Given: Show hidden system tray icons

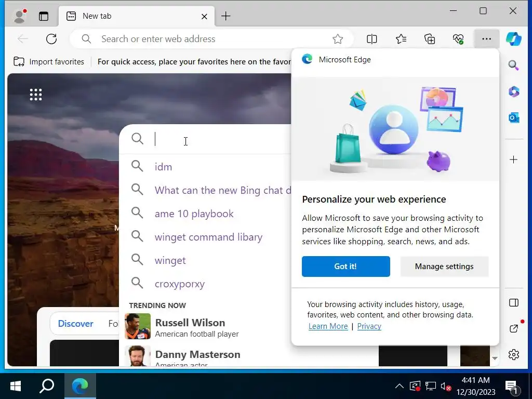Looking at the screenshot, I should tap(400, 386).
